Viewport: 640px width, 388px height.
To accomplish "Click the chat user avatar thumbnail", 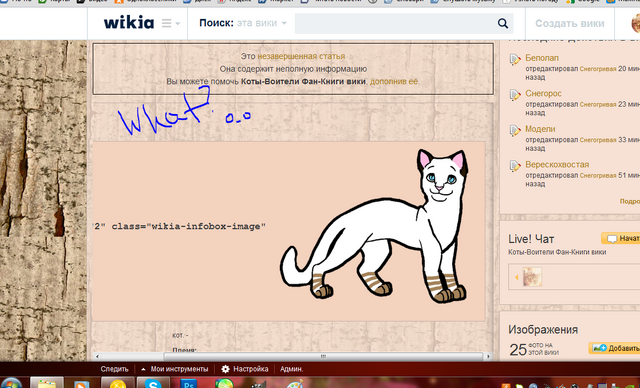I will click(x=532, y=277).
